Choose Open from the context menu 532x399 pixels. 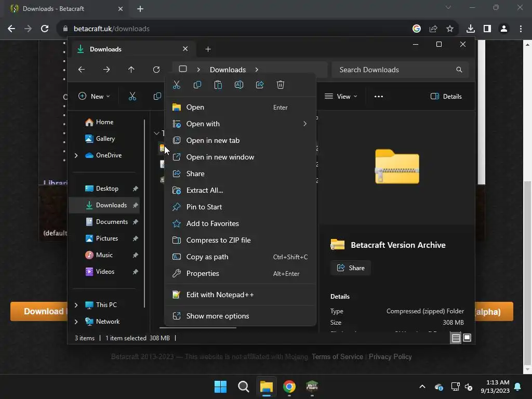[x=240, y=107]
